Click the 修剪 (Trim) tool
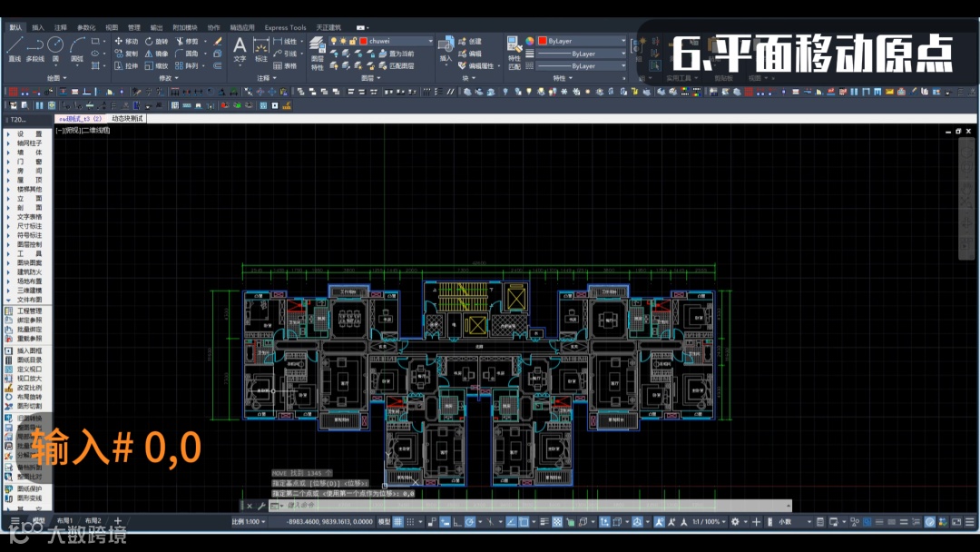Image resolution: width=980 pixels, height=552 pixels. point(187,41)
